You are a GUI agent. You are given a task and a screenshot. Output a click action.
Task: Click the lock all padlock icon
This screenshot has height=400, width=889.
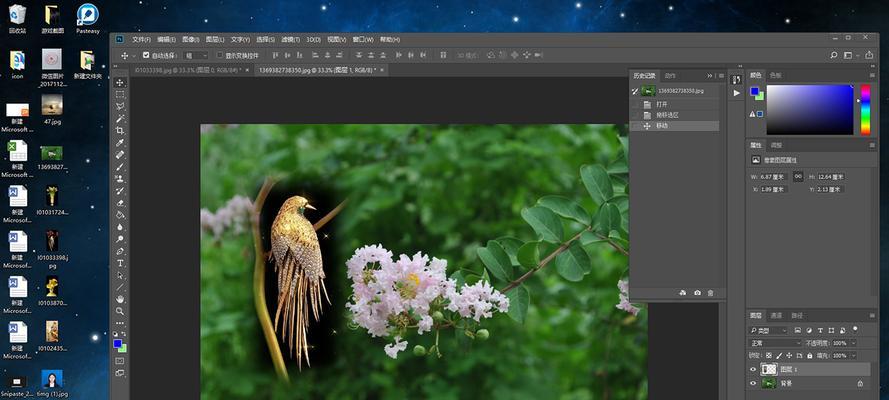(x=810, y=356)
